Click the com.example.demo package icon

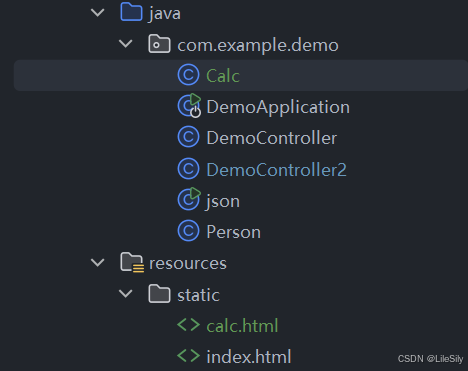pos(159,44)
